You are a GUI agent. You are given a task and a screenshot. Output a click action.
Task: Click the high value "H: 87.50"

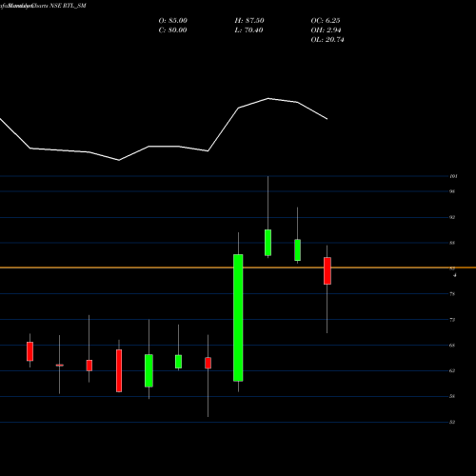(x=249, y=21)
